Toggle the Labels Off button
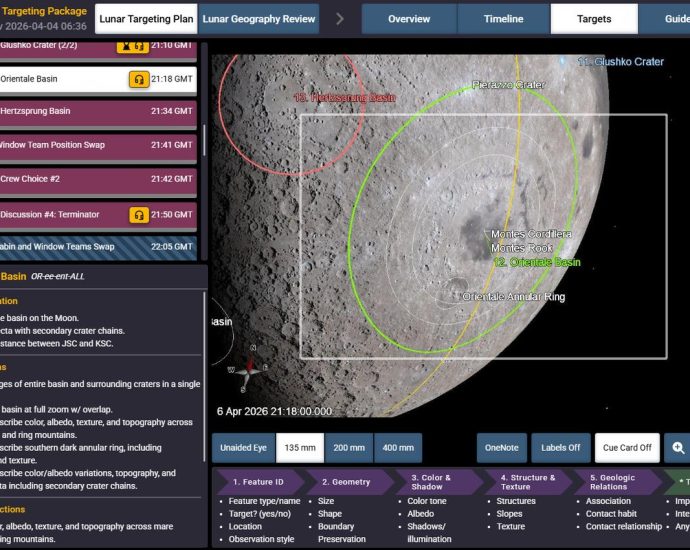This screenshot has width=690, height=550. (x=561, y=448)
